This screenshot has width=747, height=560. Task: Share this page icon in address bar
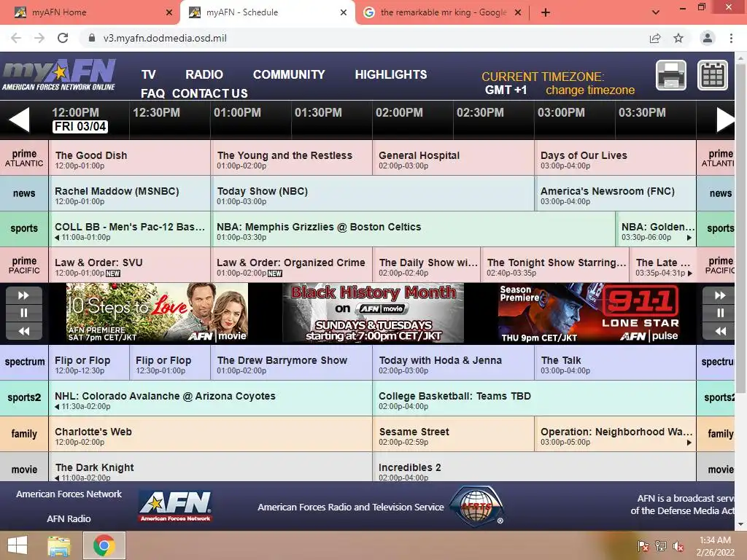point(655,38)
